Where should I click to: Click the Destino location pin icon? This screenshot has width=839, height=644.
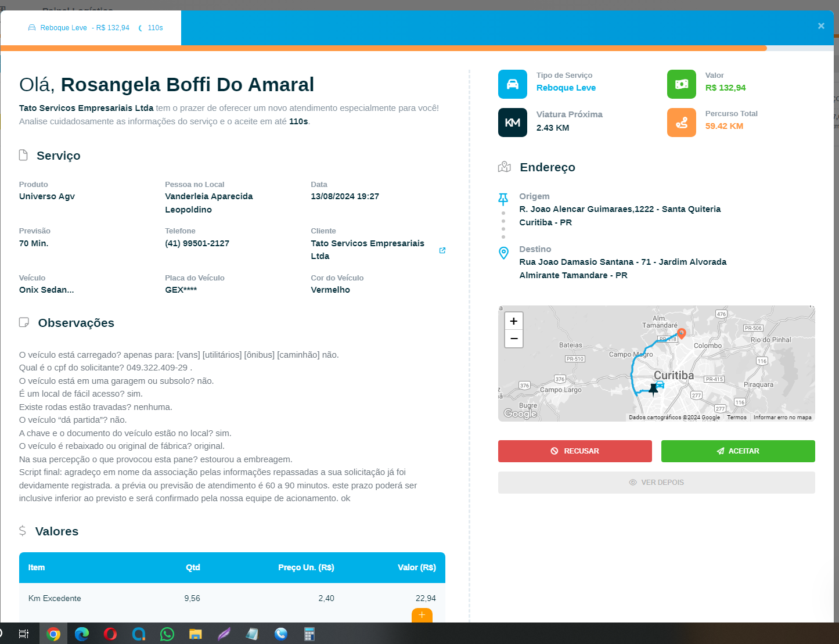point(503,253)
